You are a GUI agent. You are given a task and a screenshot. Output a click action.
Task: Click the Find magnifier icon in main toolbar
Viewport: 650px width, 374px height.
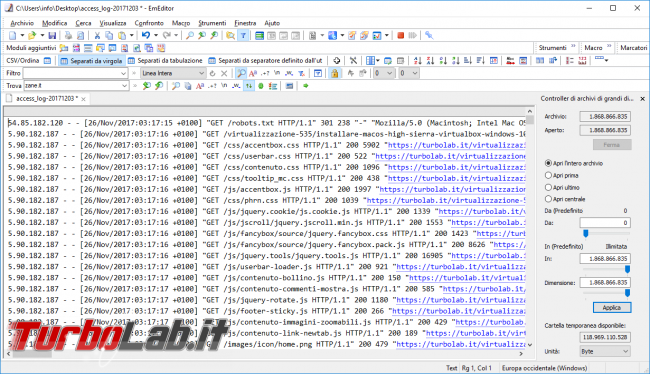(190, 36)
